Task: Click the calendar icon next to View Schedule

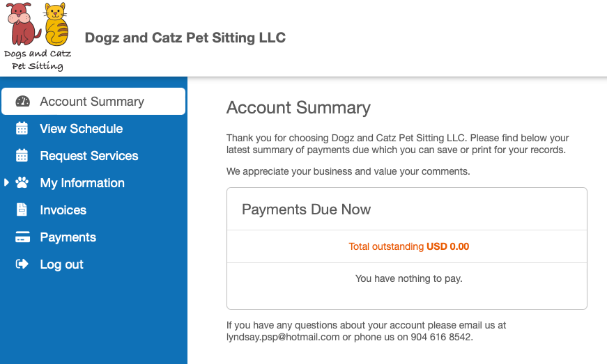Action: click(x=22, y=128)
